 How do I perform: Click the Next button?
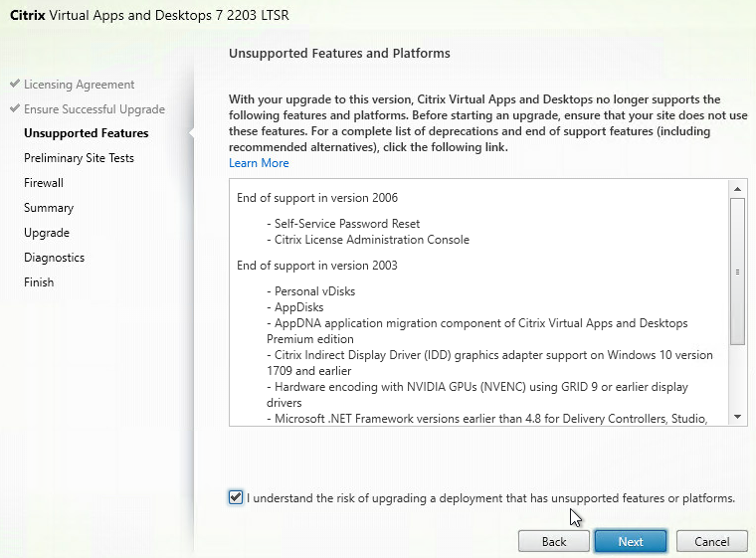630,542
